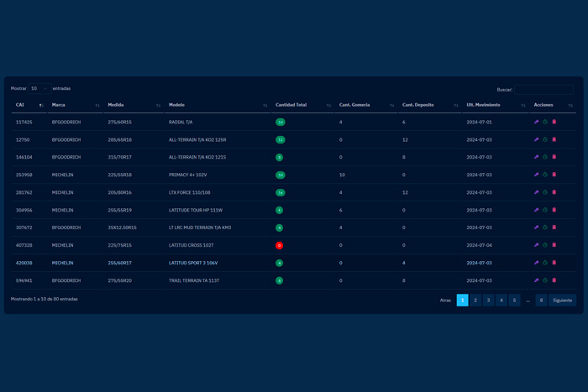
Task: Click the green 14 total badge
Action: pyautogui.click(x=280, y=192)
